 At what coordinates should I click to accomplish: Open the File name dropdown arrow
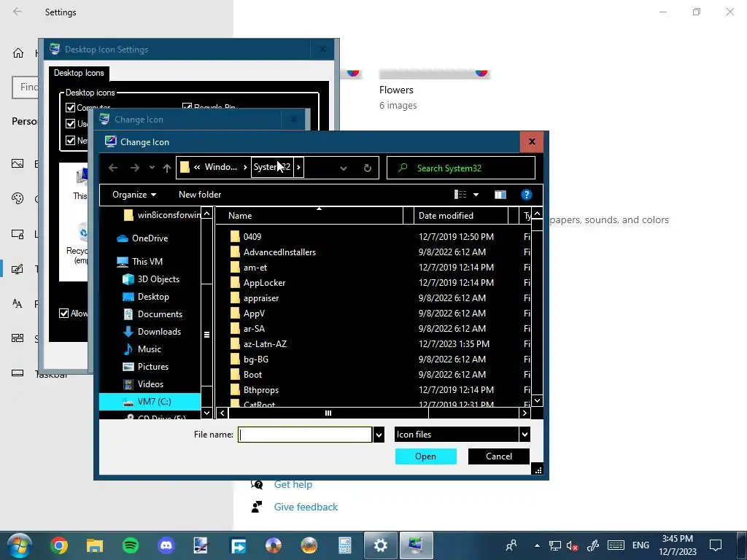click(x=379, y=435)
